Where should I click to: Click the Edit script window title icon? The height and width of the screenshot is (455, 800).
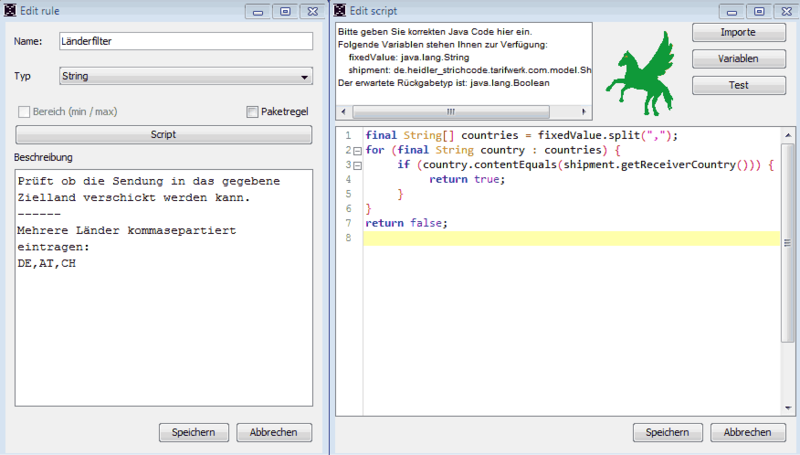click(x=341, y=11)
